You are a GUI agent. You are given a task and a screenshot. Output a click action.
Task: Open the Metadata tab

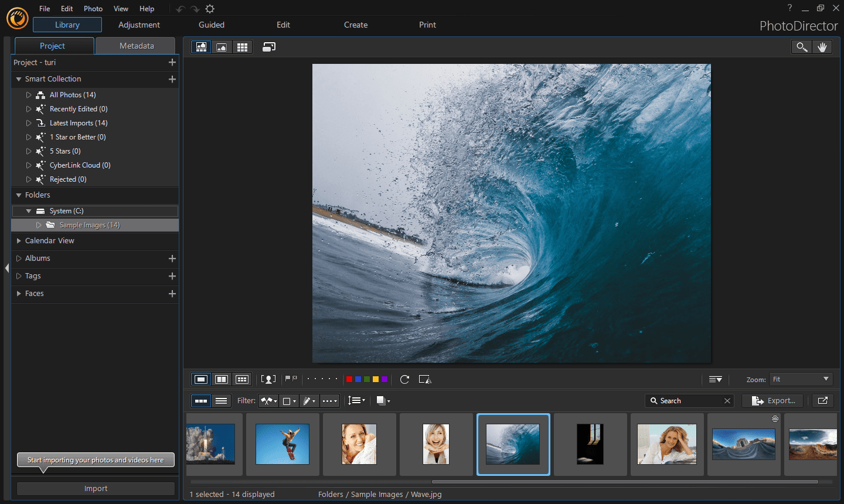point(136,46)
